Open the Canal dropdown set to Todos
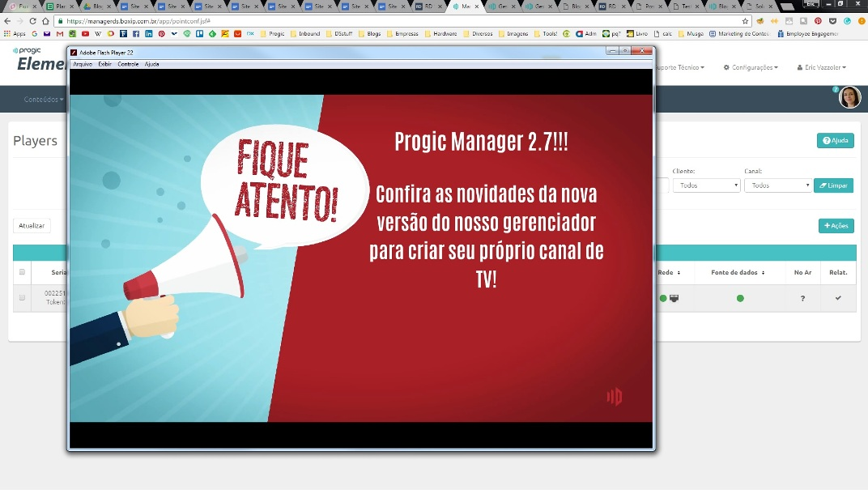 tap(778, 185)
